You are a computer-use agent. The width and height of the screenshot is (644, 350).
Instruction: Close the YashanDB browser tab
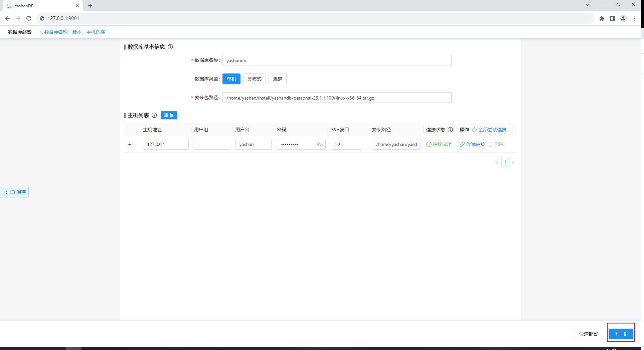[77, 6]
